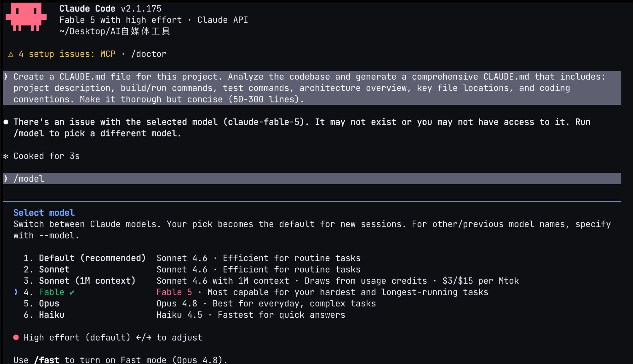Click the /doctor command link
633x364 pixels.
[149, 54]
